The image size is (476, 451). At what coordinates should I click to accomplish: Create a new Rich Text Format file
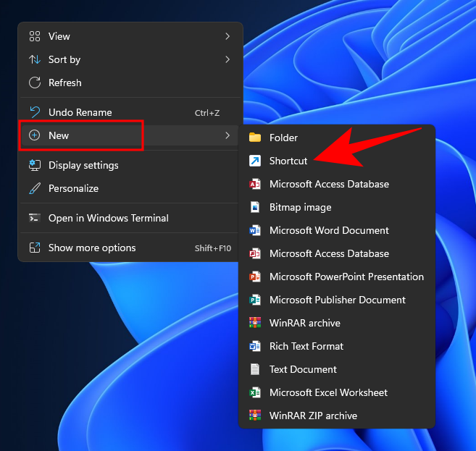(306, 346)
